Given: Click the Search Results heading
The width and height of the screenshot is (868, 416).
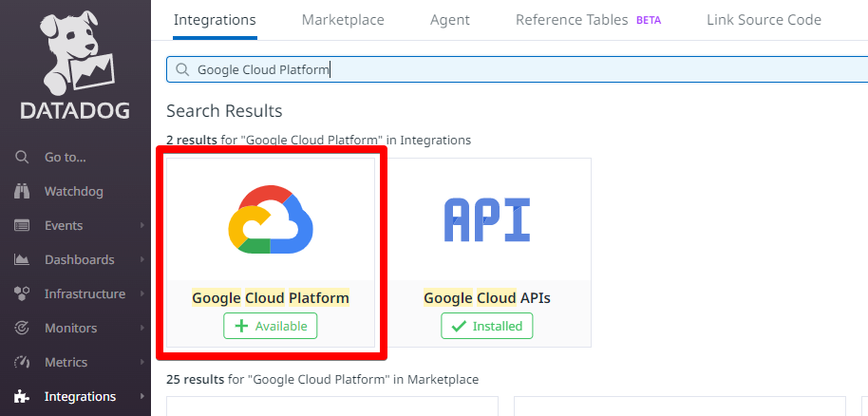Looking at the screenshot, I should (224, 111).
